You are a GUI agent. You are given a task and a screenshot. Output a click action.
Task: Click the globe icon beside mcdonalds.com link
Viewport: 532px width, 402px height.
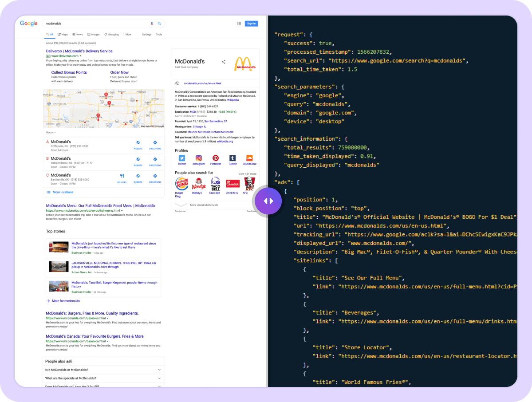[177, 83]
